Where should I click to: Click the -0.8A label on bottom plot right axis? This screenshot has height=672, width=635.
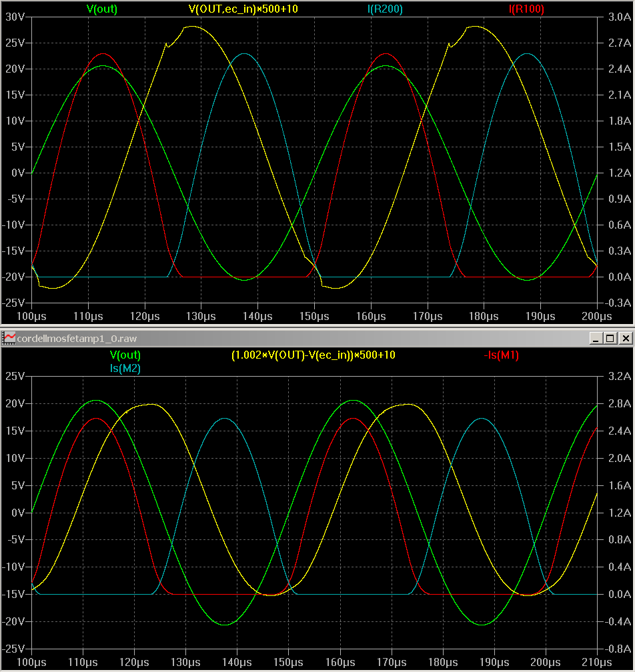(618, 649)
